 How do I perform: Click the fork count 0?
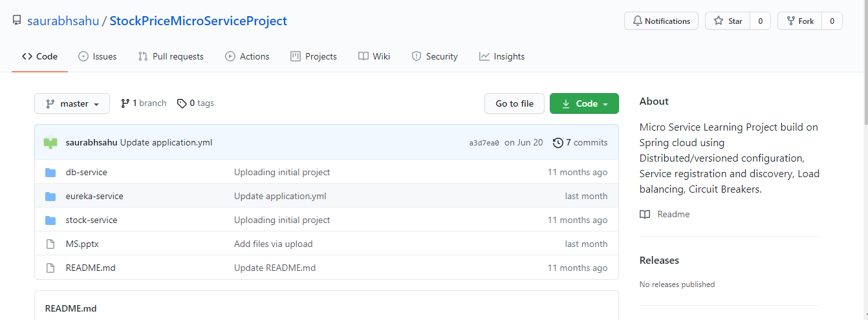[832, 21]
